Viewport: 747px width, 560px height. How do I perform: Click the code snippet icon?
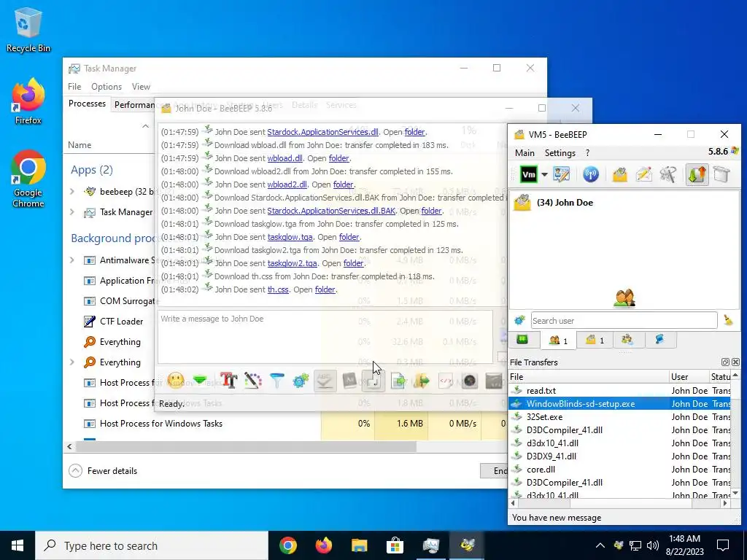[446, 381]
